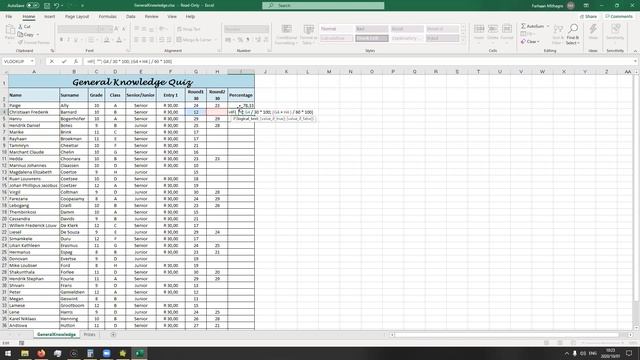640x360 pixels.
Task: Open Firefox from the taskbar
Action: (41, 353)
